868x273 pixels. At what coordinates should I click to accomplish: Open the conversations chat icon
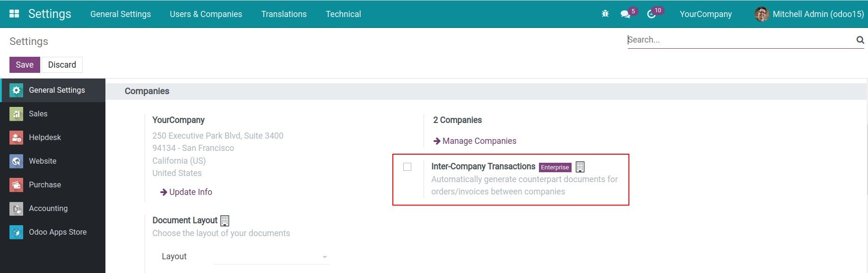click(625, 14)
